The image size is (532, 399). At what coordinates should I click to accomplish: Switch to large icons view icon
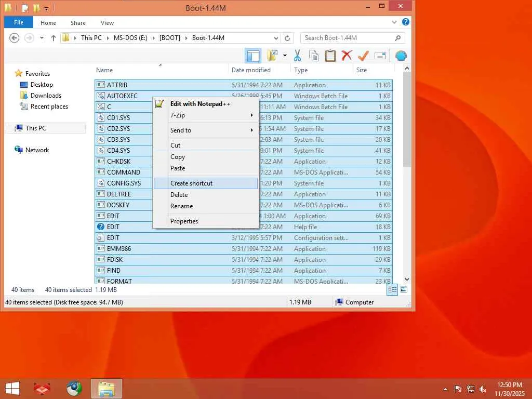pyautogui.click(x=404, y=290)
